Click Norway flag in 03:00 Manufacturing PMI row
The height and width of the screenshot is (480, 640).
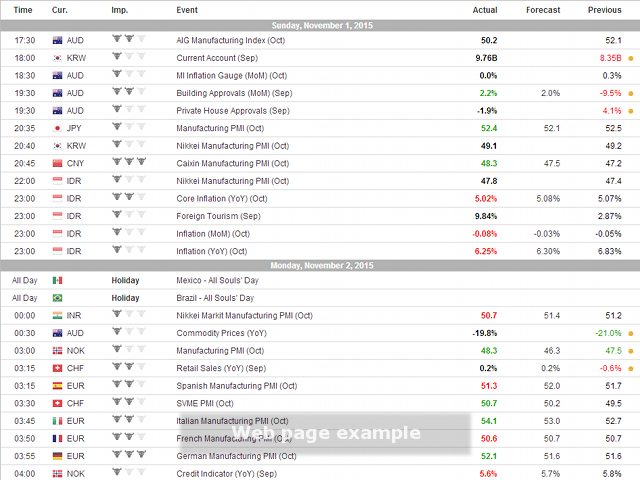pyautogui.click(x=58, y=351)
